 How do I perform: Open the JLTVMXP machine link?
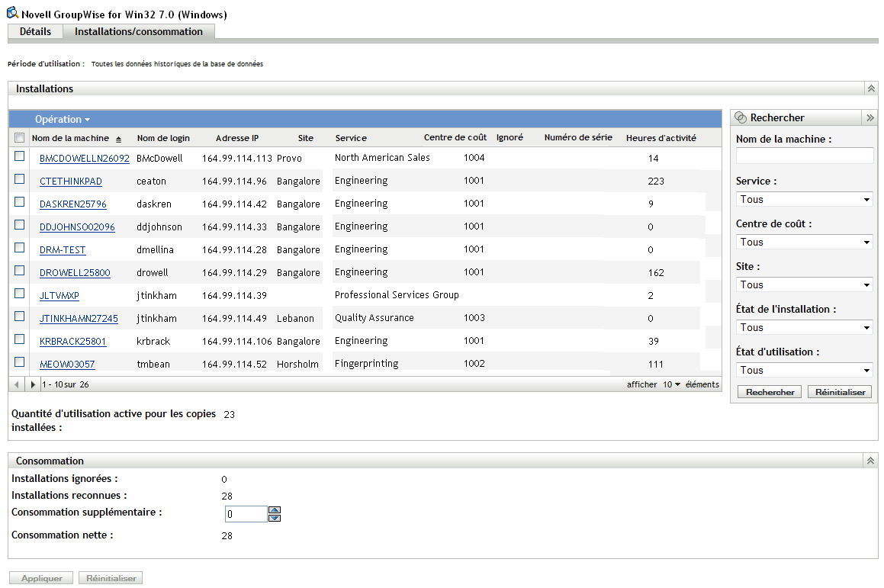click(x=59, y=295)
